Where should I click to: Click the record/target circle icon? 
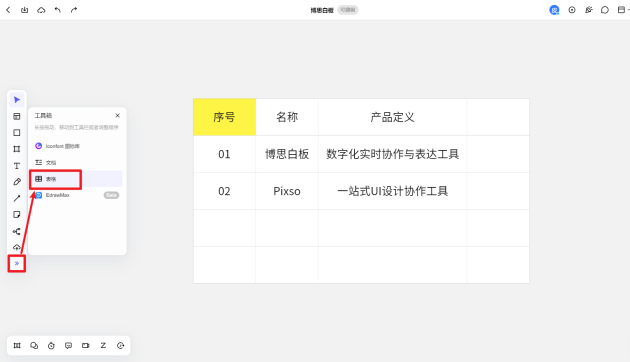(572, 10)
